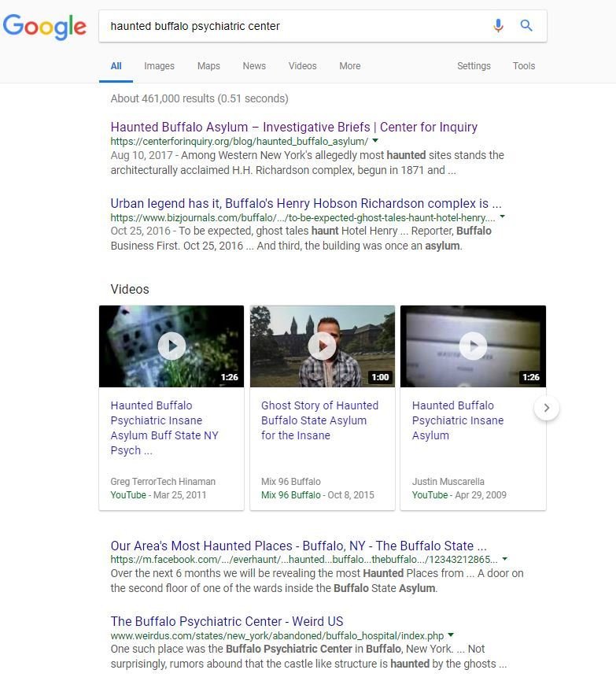Open The Buffalo Psychiatric Center - Weird US
The image size is (616, 681).
coord(227,621)
